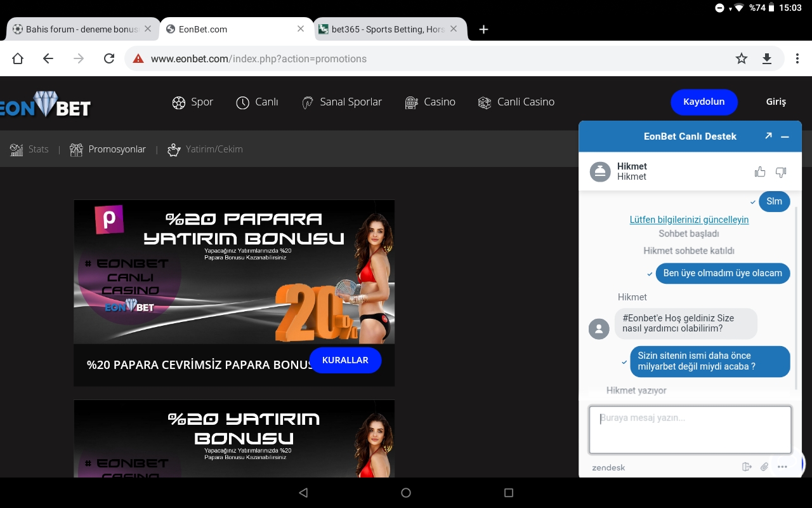This screenshot has width=812, height=508.
Task: Minimize the EonBet Canlı Destek chat
Action: click(785, 137)
